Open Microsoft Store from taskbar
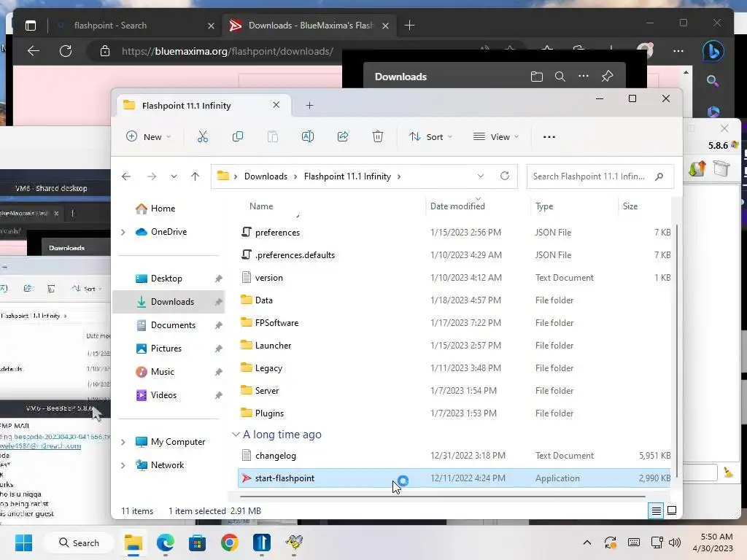Viewport: 747px width, 560px height. (x=197, y=542)
